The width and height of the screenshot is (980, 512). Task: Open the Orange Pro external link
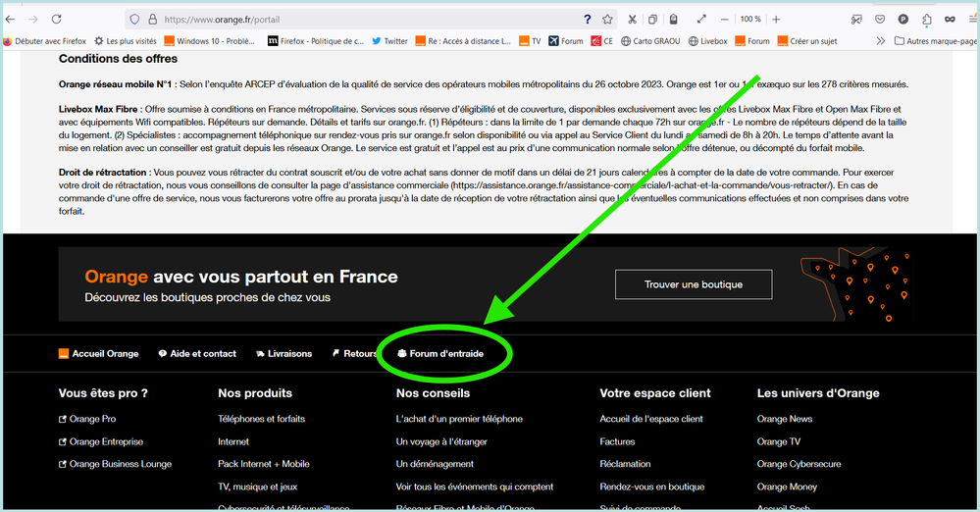coord(87,419)
